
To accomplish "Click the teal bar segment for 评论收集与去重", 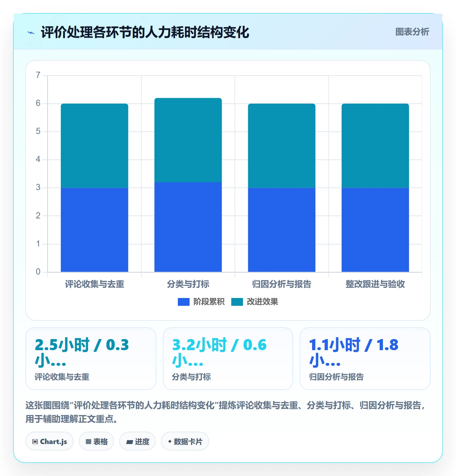I will (94, 146).
